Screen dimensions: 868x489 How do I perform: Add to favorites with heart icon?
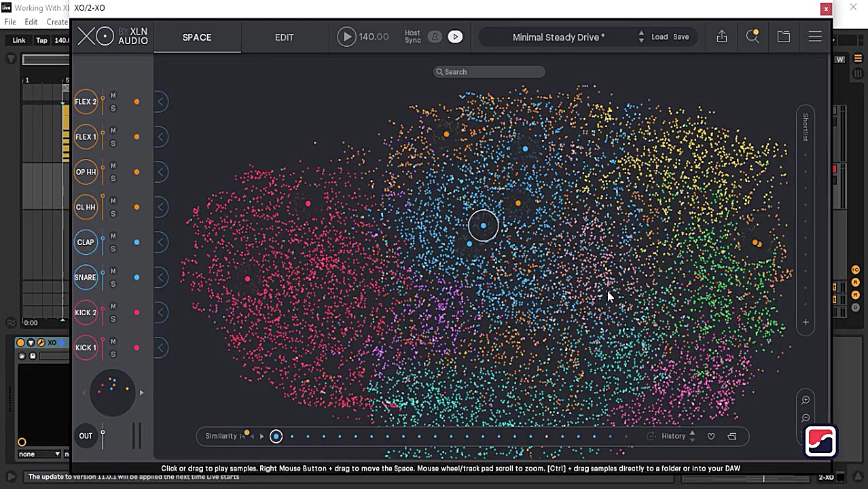click(711, 436)
